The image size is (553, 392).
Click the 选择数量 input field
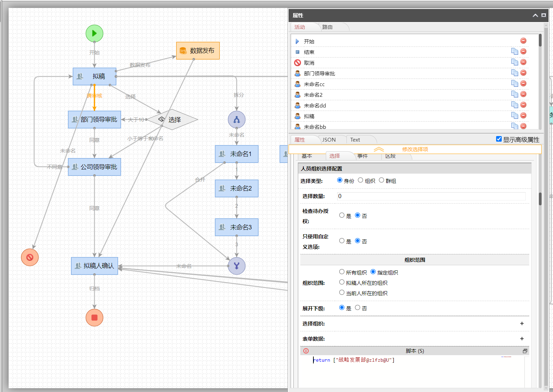coord(431,196)
